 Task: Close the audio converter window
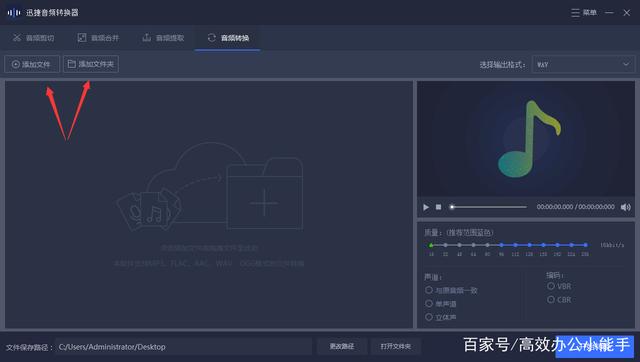point(627,13)
